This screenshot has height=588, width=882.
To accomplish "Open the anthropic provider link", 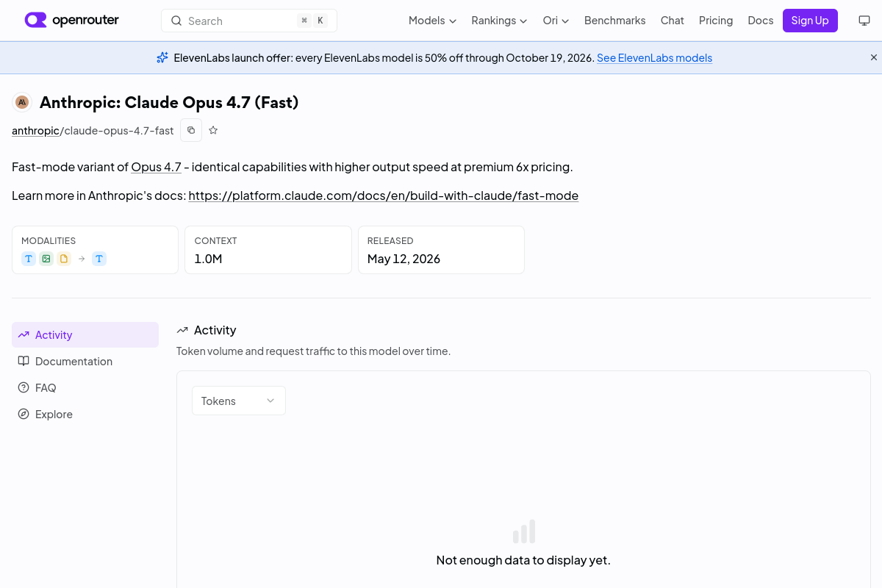I will [x=35, y=131].
